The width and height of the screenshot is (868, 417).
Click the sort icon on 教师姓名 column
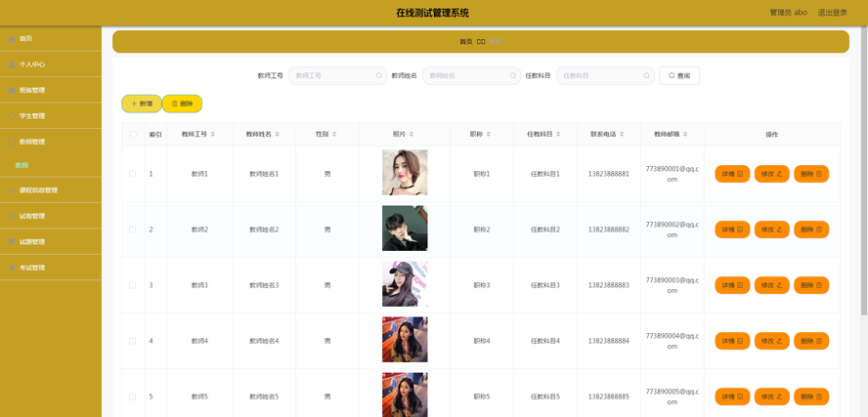point(278,135)
